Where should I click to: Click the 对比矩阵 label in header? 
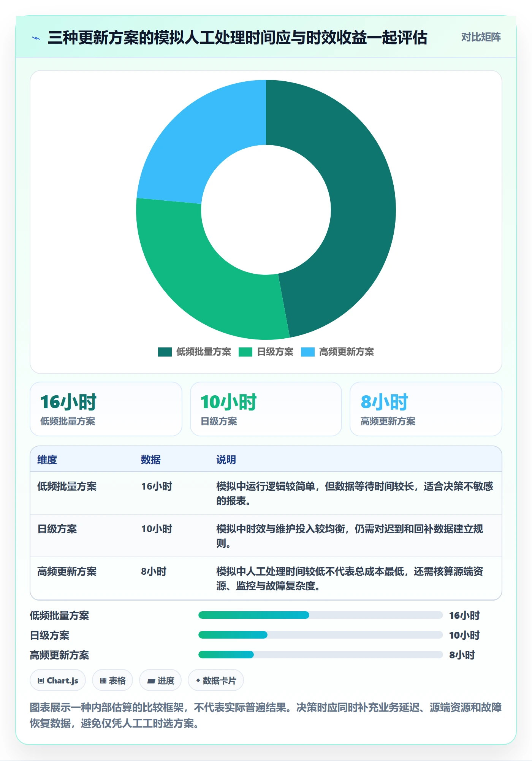(481, 37)
